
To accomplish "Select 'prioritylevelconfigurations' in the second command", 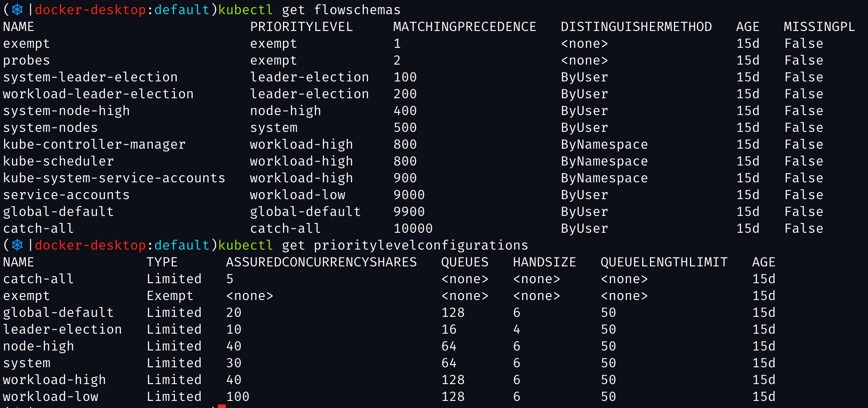I will (421, 245).
